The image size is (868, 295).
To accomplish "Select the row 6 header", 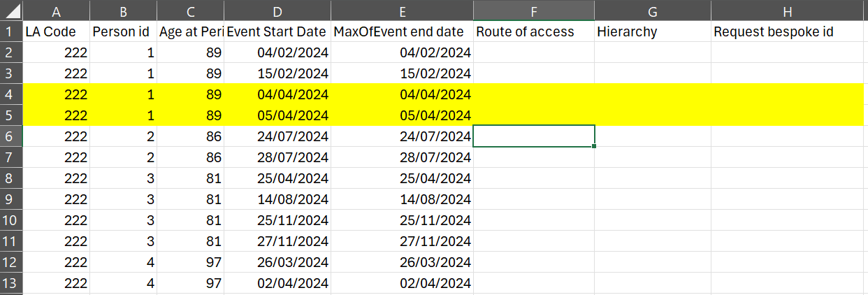I will 11,136.
